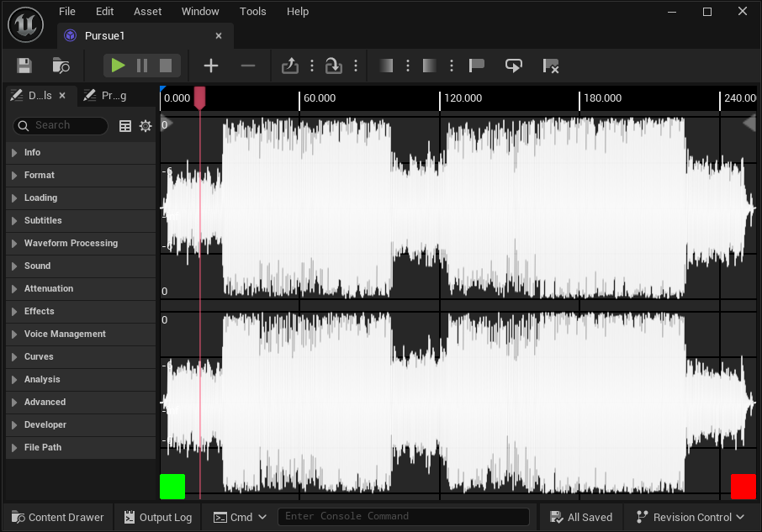
Task: Apply fade in to waveform
Action: pos(386,66)
